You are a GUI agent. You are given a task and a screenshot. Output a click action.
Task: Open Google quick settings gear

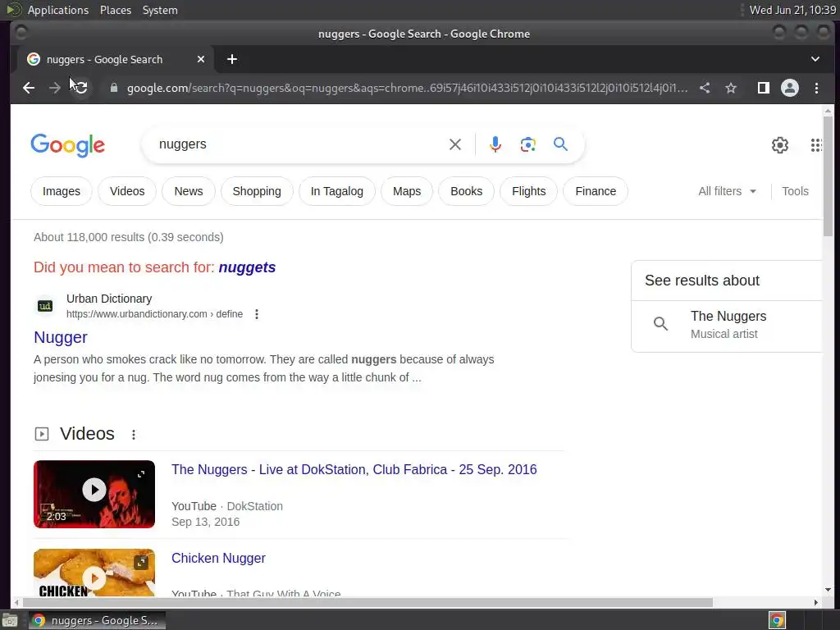pos(780,144)
